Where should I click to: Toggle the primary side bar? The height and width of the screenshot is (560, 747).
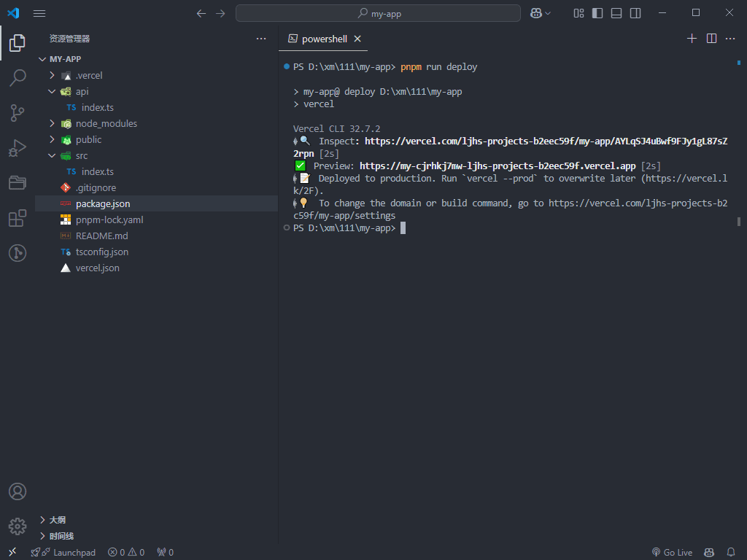click(x=597, y=13)
